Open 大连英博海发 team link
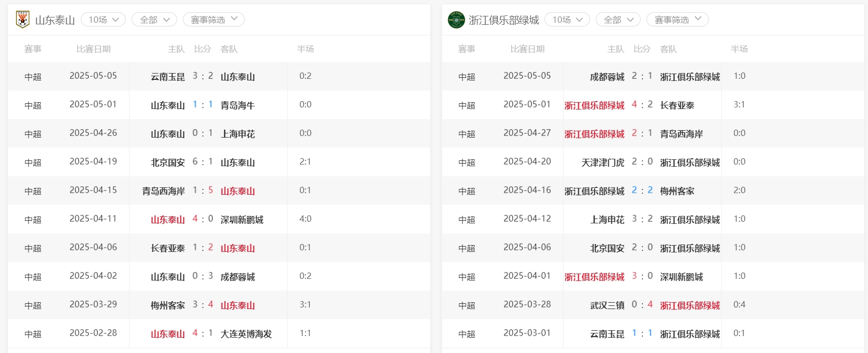The image size is (868, 353). click(x=246, y=334)
